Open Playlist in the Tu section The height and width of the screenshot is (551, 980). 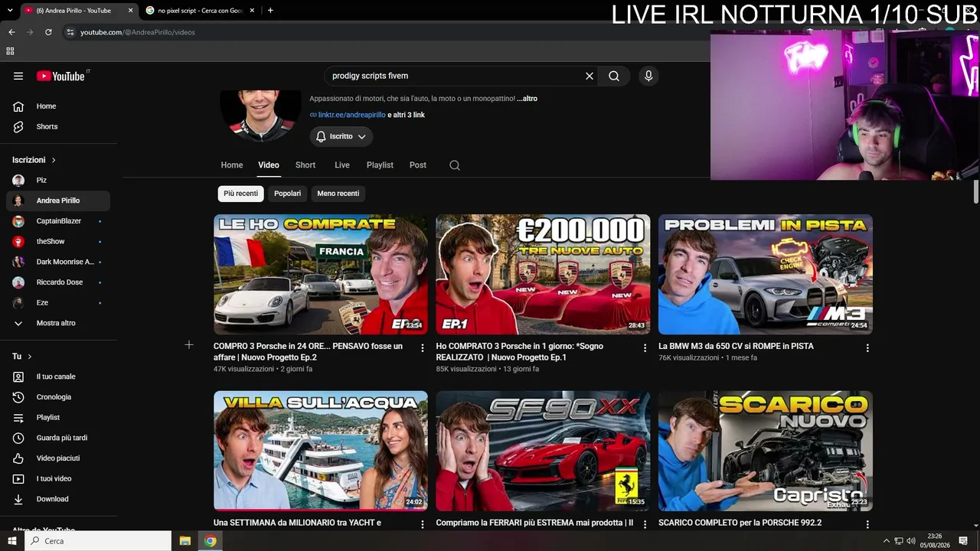58,418
